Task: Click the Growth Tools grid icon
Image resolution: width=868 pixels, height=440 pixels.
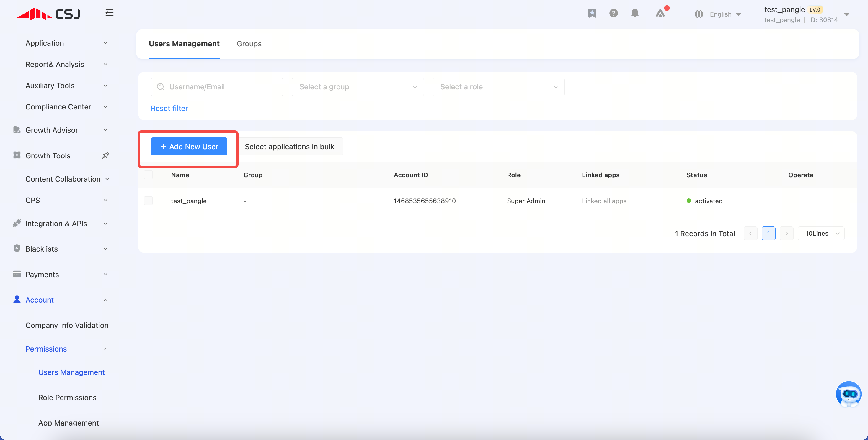Action: (17, 155)
